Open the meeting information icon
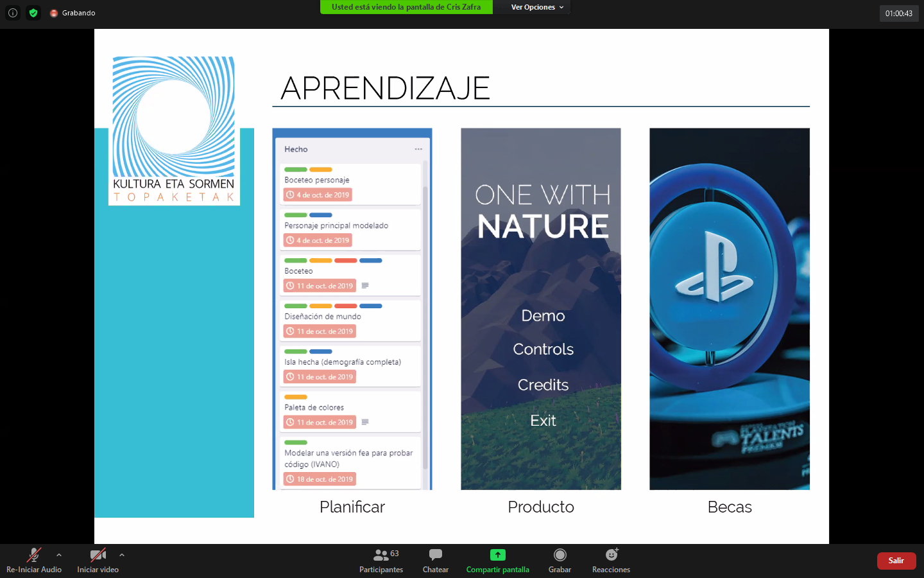 [x=13, y=13]
